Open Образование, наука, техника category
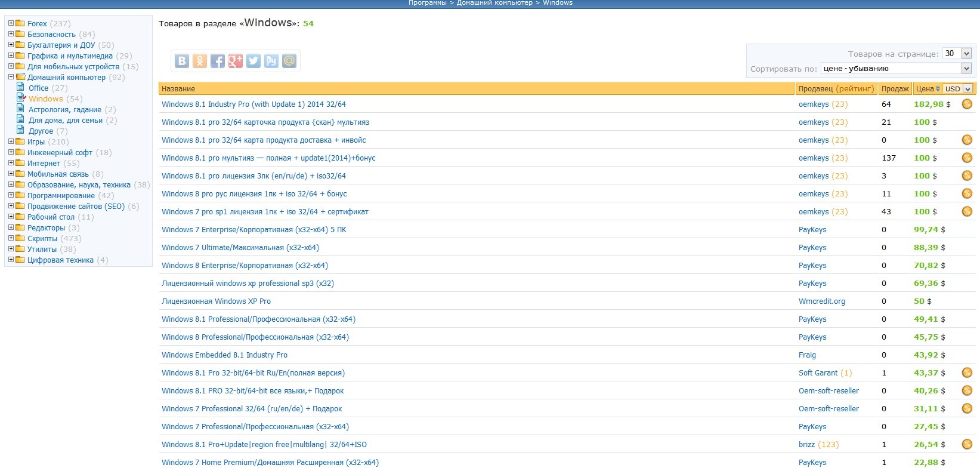The image size is (980, 468). 79,184
